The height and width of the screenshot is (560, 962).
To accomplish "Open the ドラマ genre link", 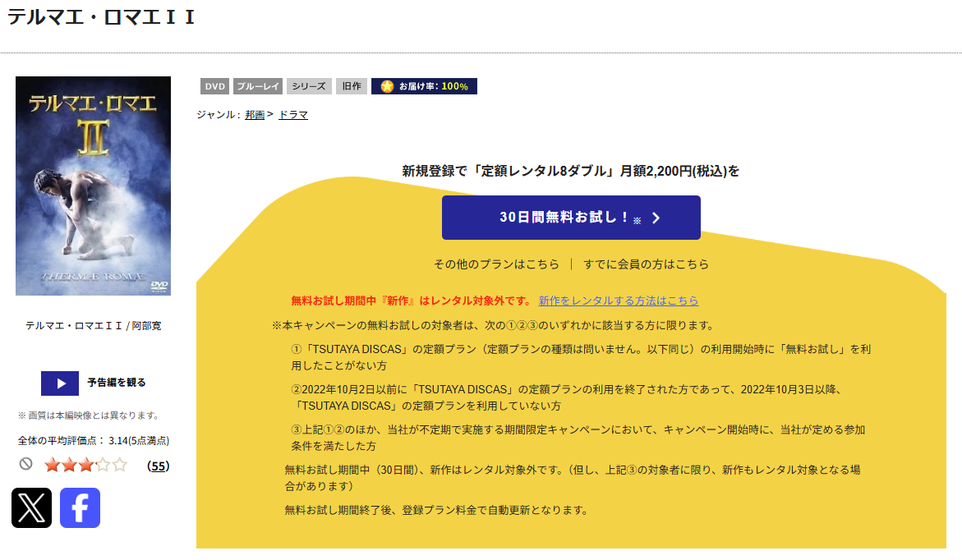I will (x=293, y=115).
